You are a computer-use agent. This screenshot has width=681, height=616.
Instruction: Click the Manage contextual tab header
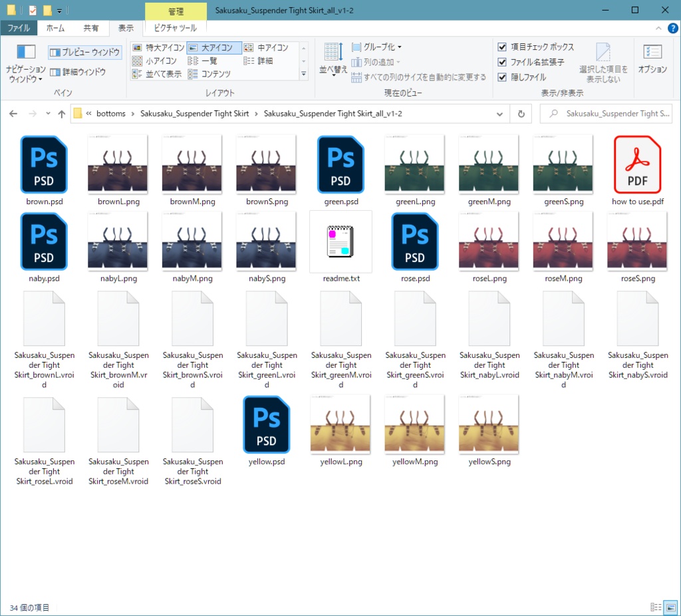point(176,11)
